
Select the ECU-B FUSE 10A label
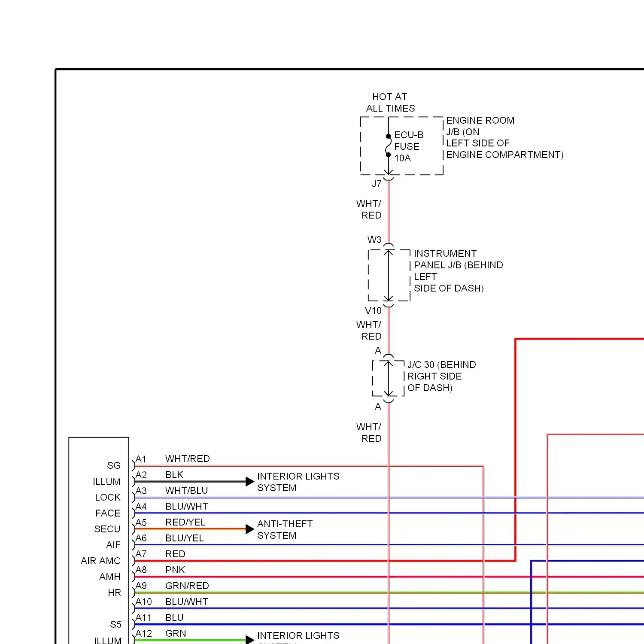point(409,146)
